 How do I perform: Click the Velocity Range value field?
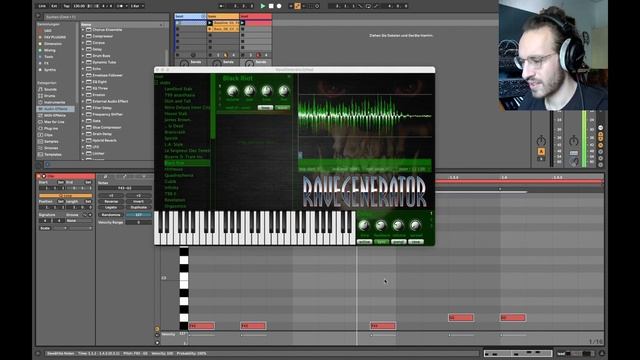click(x=138, y=222)
